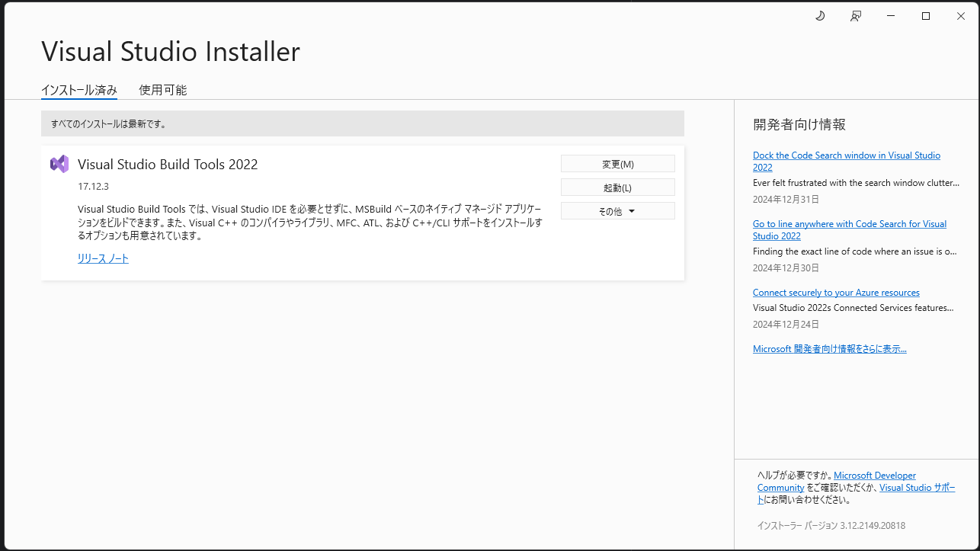Switch to the 使用可能 tab

[162, 90]
